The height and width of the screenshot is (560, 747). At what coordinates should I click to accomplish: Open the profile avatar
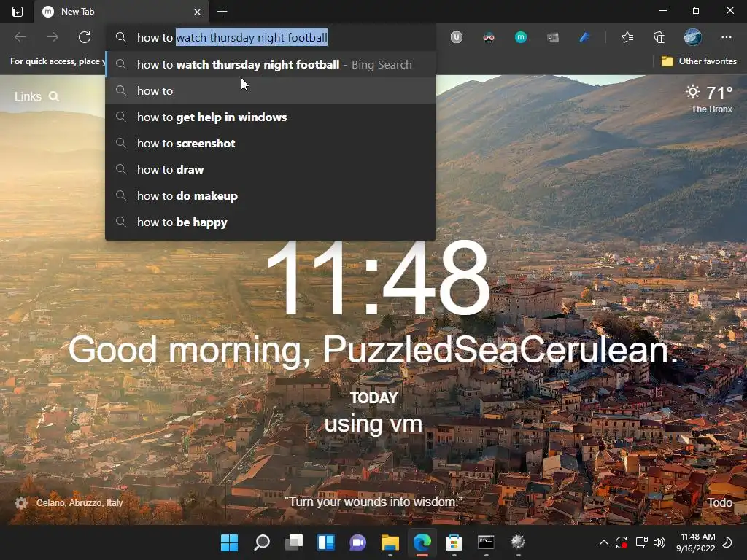tap(693, 37)
